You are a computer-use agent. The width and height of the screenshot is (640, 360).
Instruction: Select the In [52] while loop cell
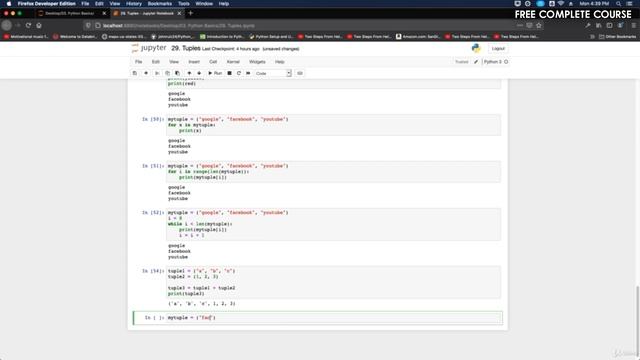point(333,224)
